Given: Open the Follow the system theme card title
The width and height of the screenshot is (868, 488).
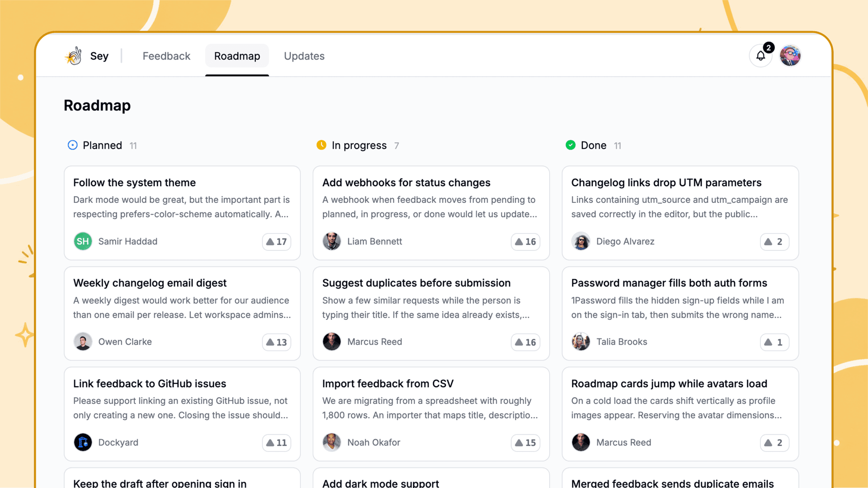Looking at the screenshot, I should 134,183.
